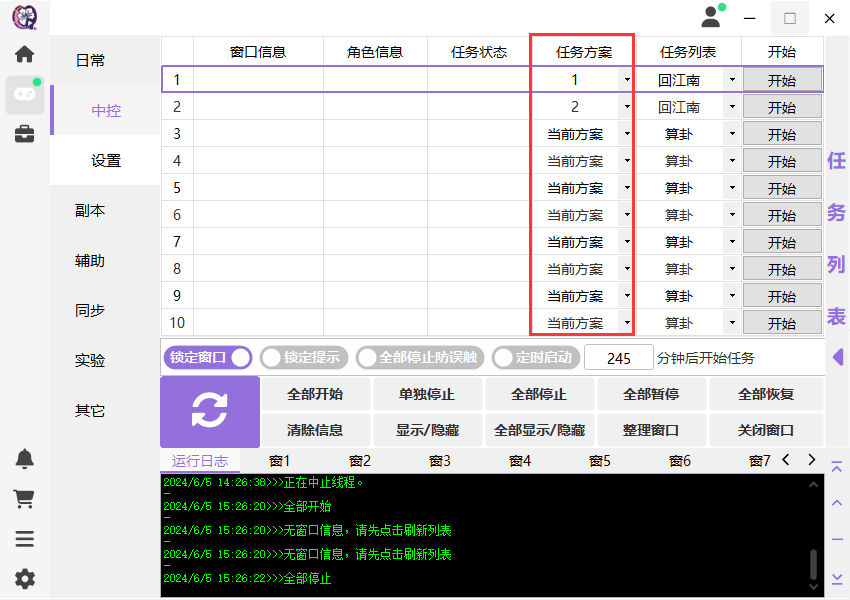850x600 pixels.
Task: Click the 任务状态 column header
Action: pyautogui.click(x=479, y=52)
